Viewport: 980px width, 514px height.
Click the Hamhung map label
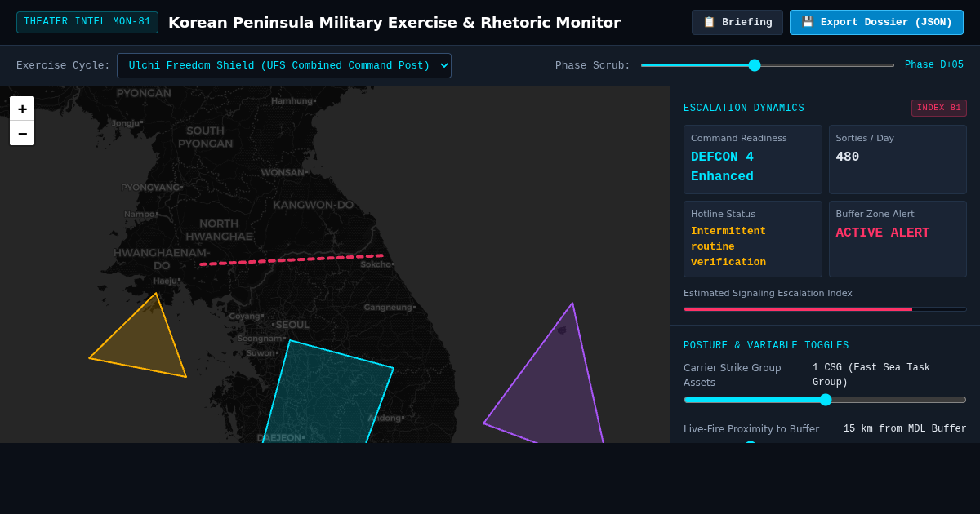[x=292, y=101]
